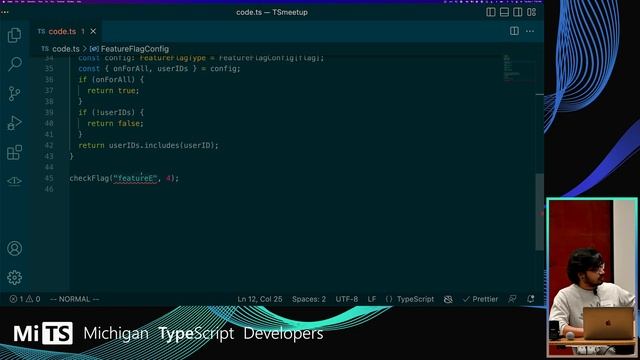Open the Accounts menu icon
The image size is (640, 360).
pos(14,248)
